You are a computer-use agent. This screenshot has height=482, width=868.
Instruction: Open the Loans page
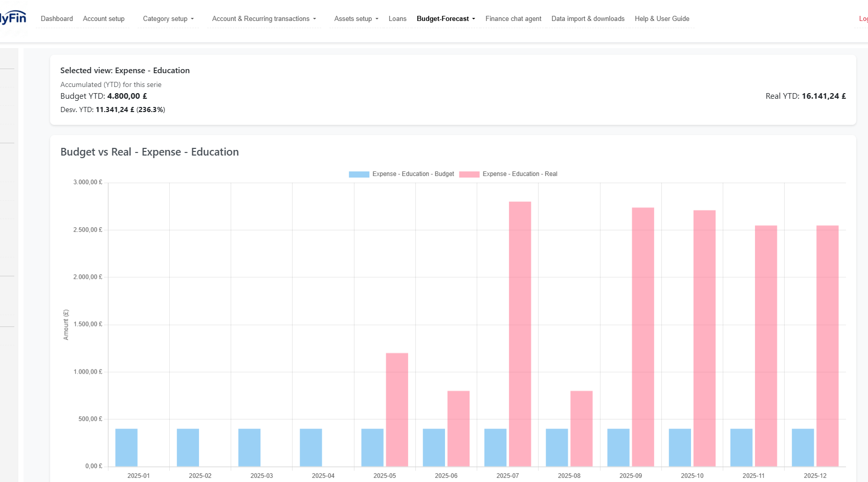397,18
